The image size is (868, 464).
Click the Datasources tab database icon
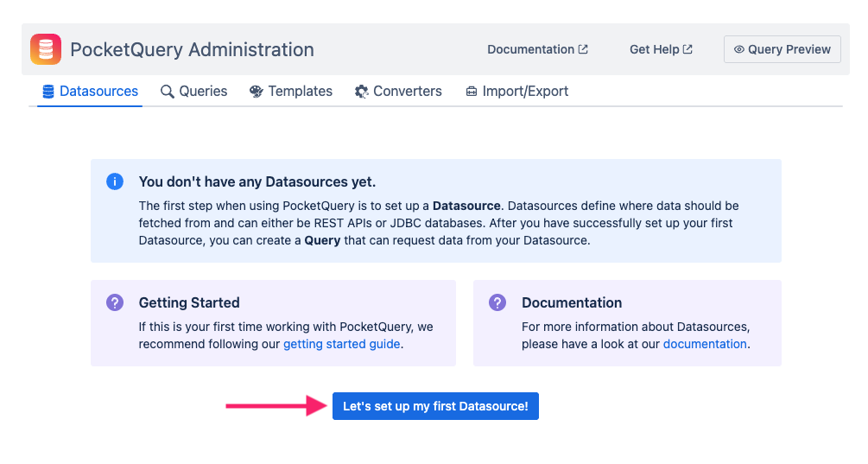(x=48, y=92)
